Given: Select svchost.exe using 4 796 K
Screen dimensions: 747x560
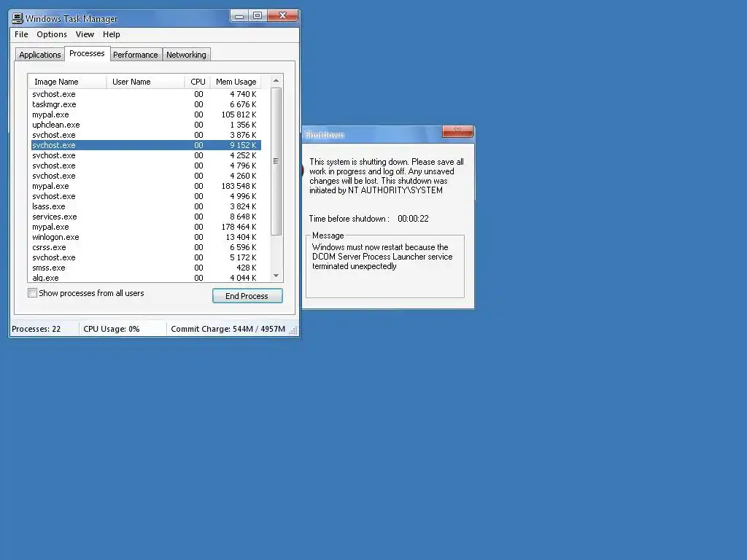Looking at the screenshot, I should click(146, 166).
